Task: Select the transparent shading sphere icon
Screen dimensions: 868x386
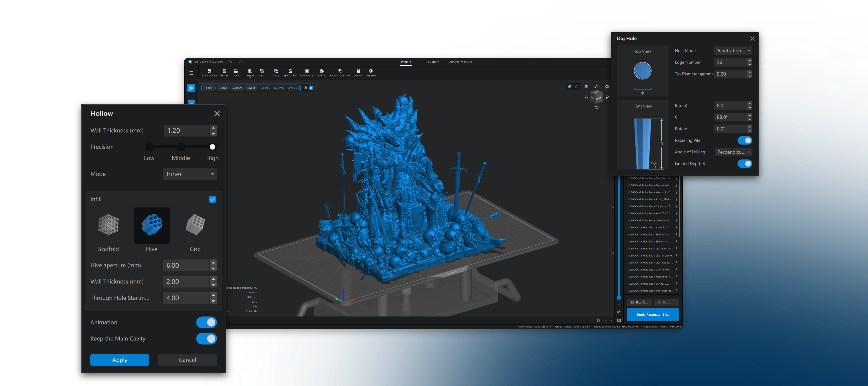Action: 577,87
